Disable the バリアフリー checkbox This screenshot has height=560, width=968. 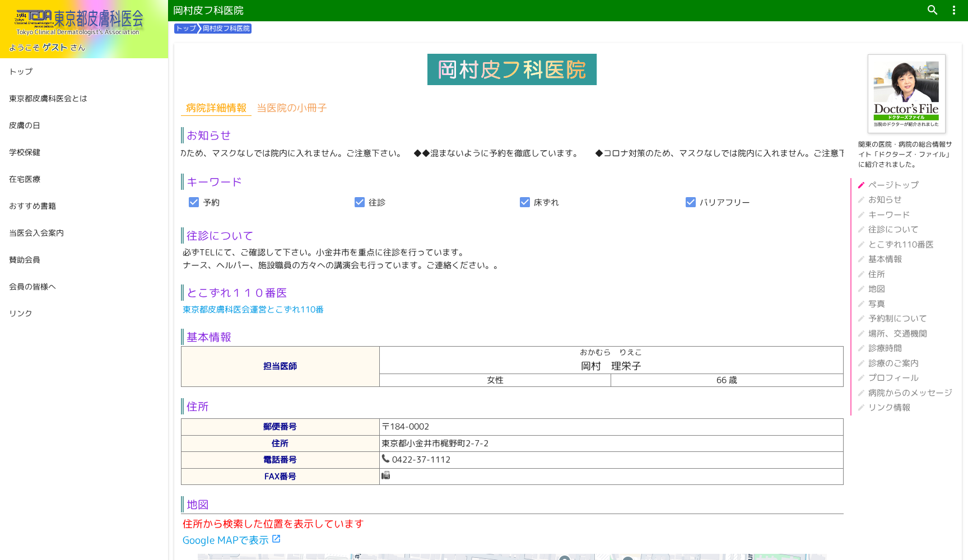coord(691,202)
